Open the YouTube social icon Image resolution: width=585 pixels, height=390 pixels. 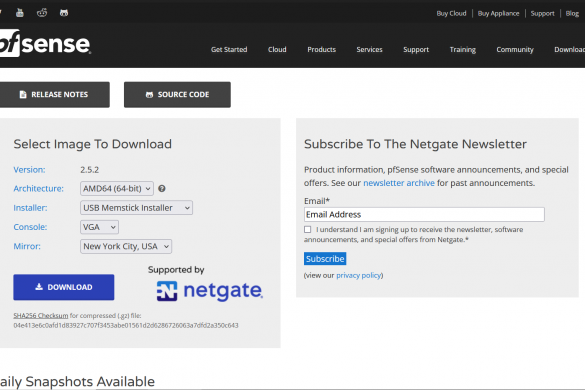20,13
